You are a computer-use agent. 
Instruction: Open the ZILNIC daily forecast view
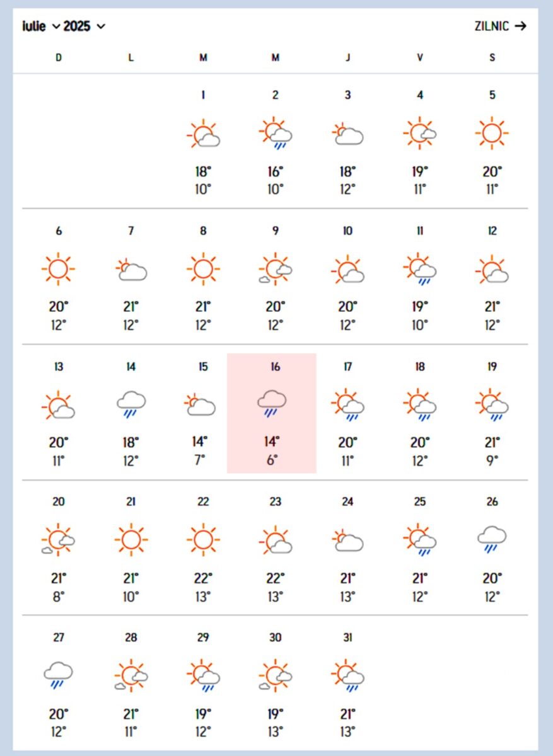(x=492, y=26)
